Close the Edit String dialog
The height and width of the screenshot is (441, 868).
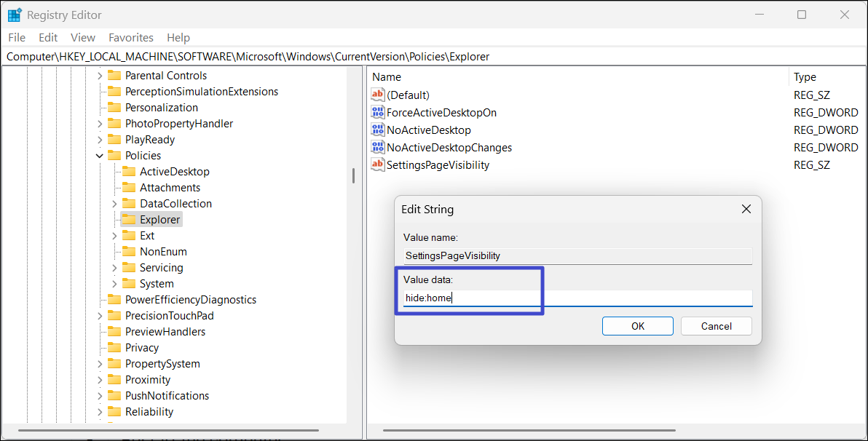[x=746, y=210]
